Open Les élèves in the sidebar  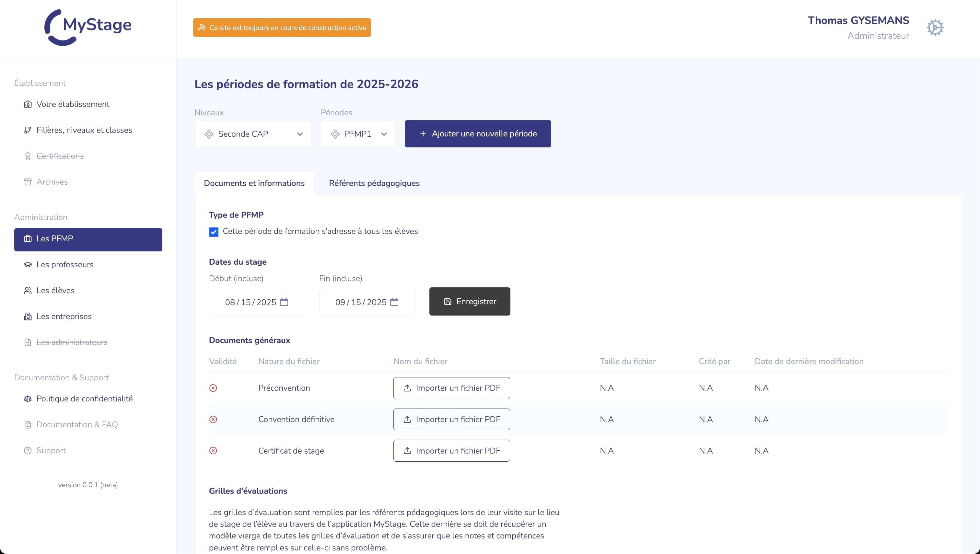55,290
